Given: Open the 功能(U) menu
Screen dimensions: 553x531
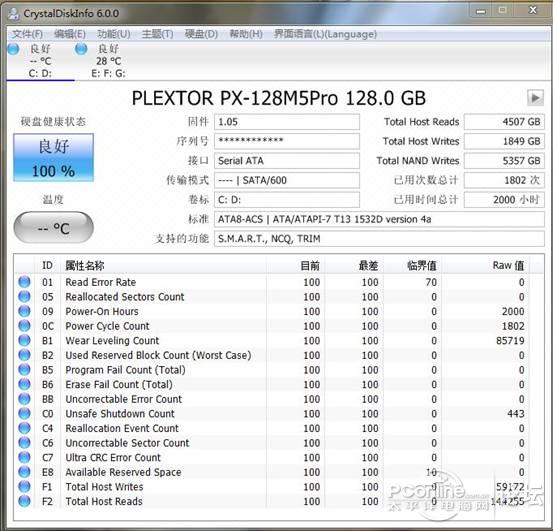Looking at the screenshot, I should 114,34.
